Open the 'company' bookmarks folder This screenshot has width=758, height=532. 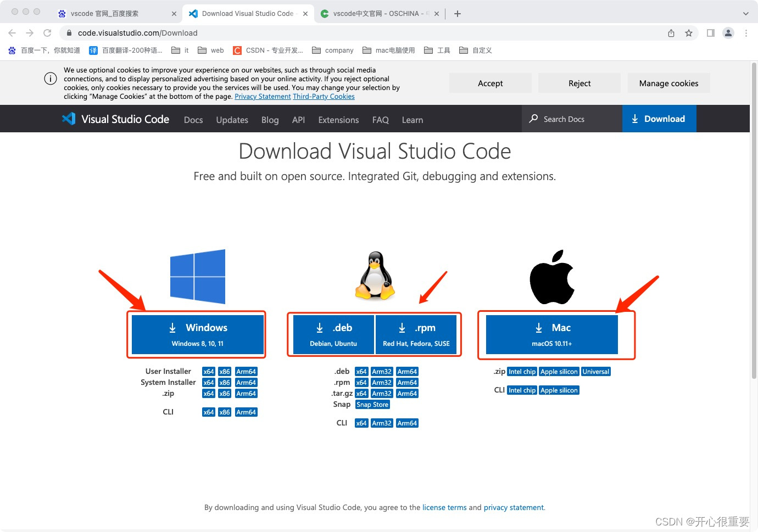point(333,51)
